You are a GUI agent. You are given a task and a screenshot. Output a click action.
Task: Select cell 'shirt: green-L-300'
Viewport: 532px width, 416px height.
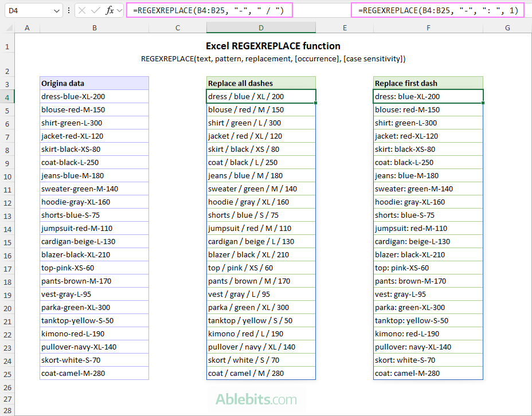[x=428, y=123]
